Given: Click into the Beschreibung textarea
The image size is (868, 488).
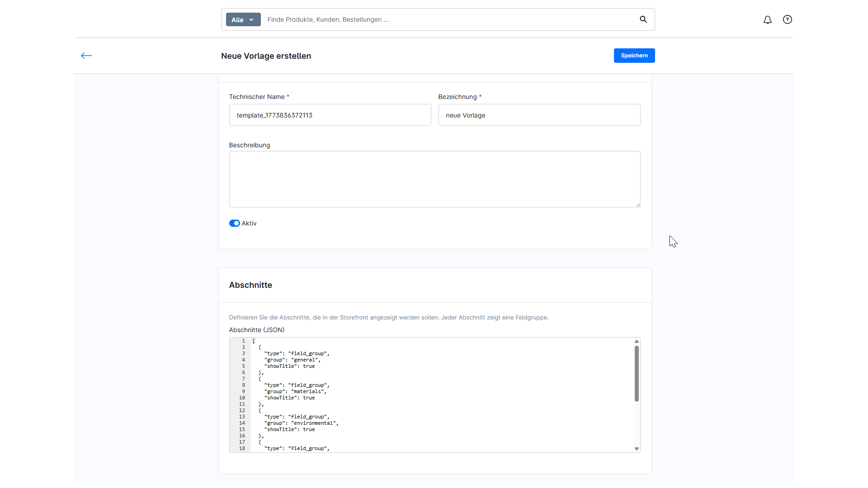Looking at the screenshot, I should [x=434, y=179].
